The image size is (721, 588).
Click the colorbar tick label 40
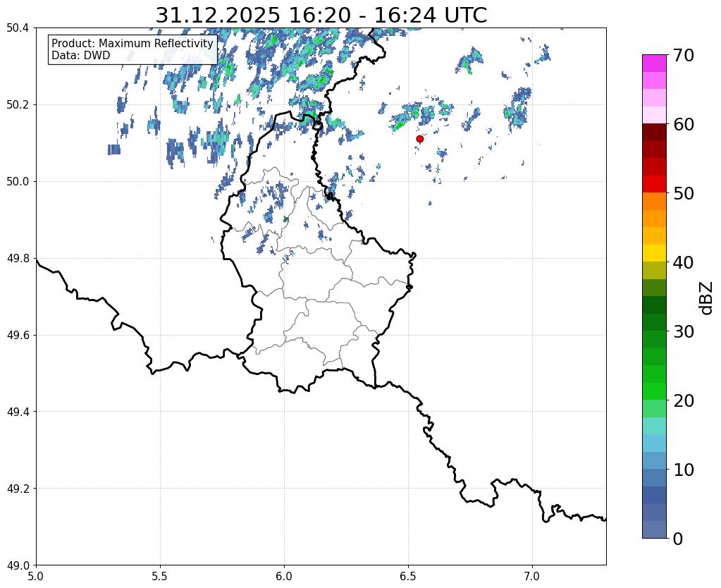(684, 262)
